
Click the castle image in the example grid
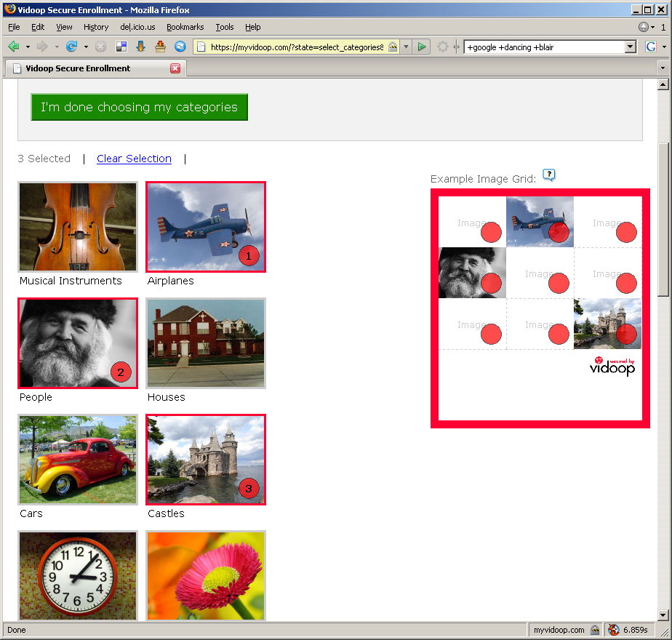[608, 324]
